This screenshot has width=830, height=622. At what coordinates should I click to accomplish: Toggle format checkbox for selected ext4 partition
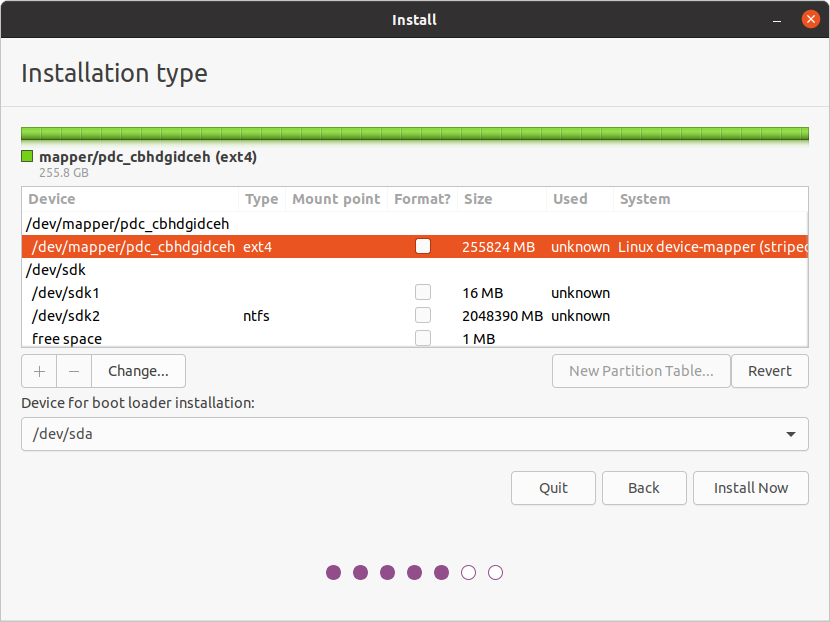coord(423,246)
